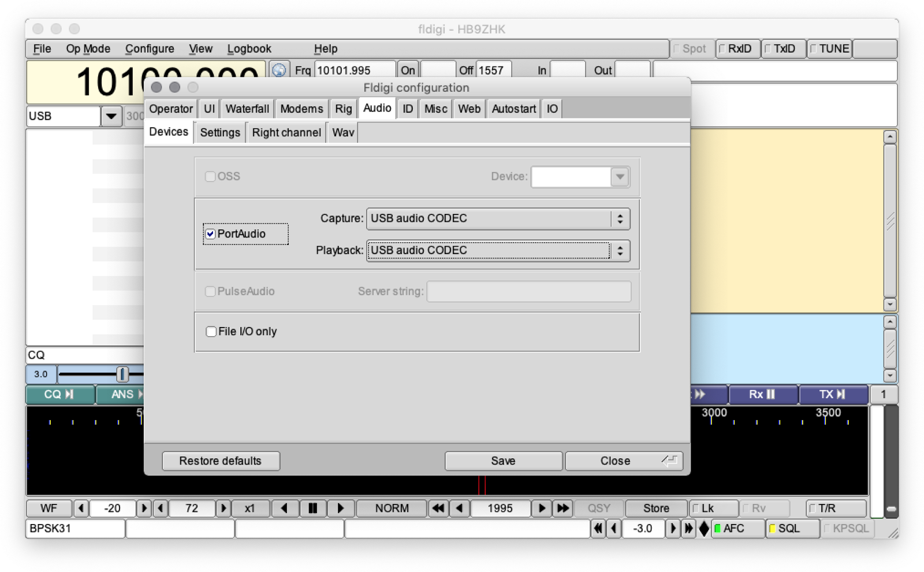Pause the waterfall display
Viewport: 924px width, 572px height.
312,508
